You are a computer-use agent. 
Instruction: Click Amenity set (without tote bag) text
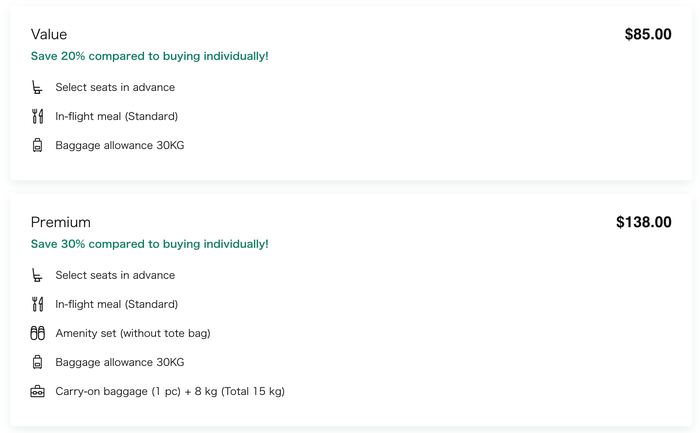133,333
